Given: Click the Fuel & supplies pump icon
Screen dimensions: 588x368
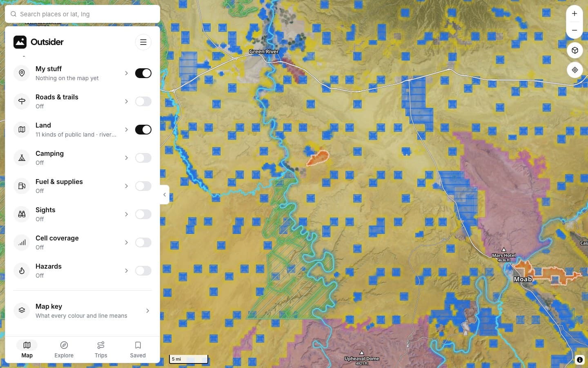Looking at the screenshot, I should (x=22, y=186).
